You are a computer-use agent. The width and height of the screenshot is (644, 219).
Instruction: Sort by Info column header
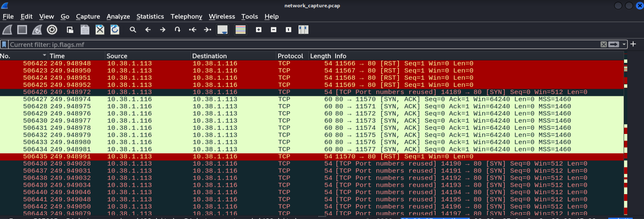coord(478,56)
